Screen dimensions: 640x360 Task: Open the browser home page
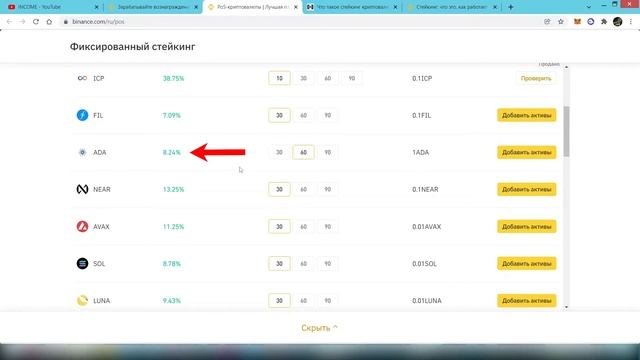coord(49,22)
